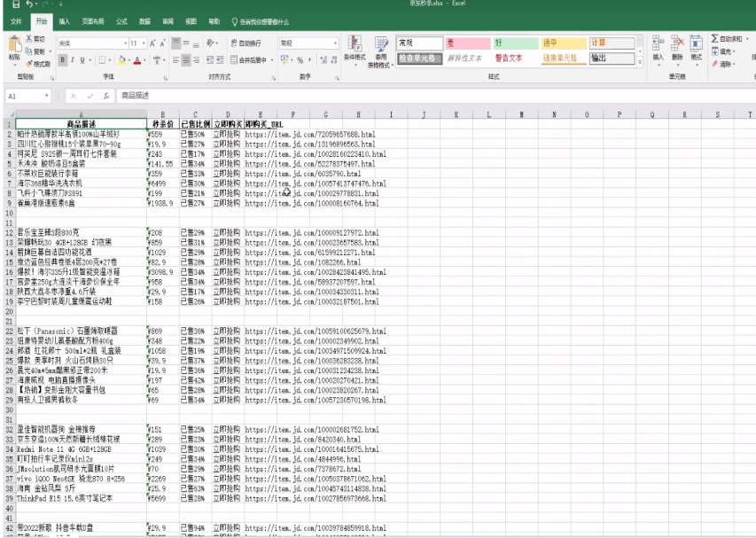
Task: Expand the font color dropdown arrow
Action: [x=144, y=60]
